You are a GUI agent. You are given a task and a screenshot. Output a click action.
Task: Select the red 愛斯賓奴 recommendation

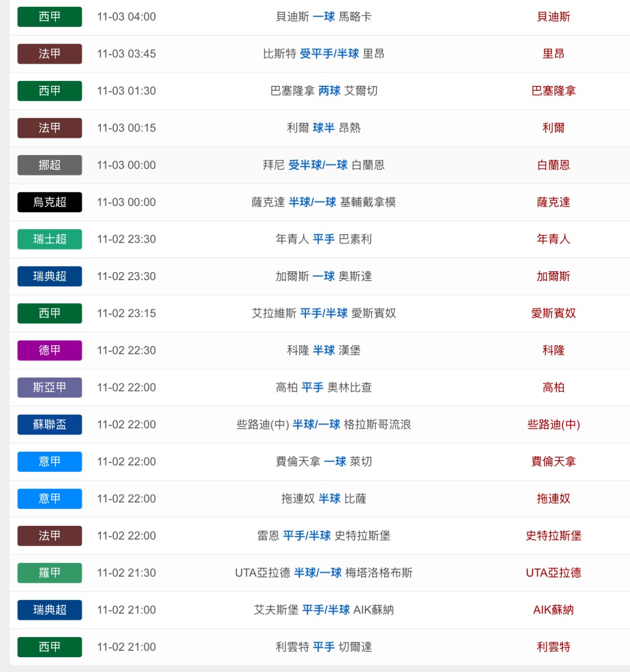[553, 313]
